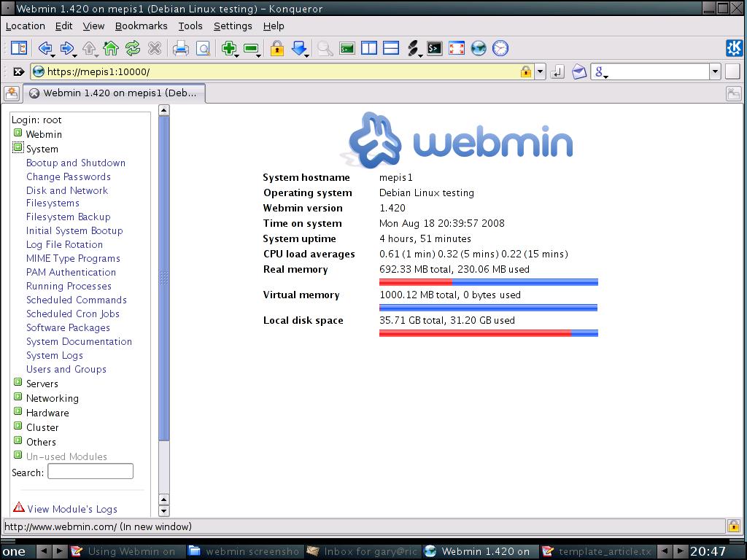Screen dimensions: 747x560
Task: Expand the Networking category
Action: 18,397
